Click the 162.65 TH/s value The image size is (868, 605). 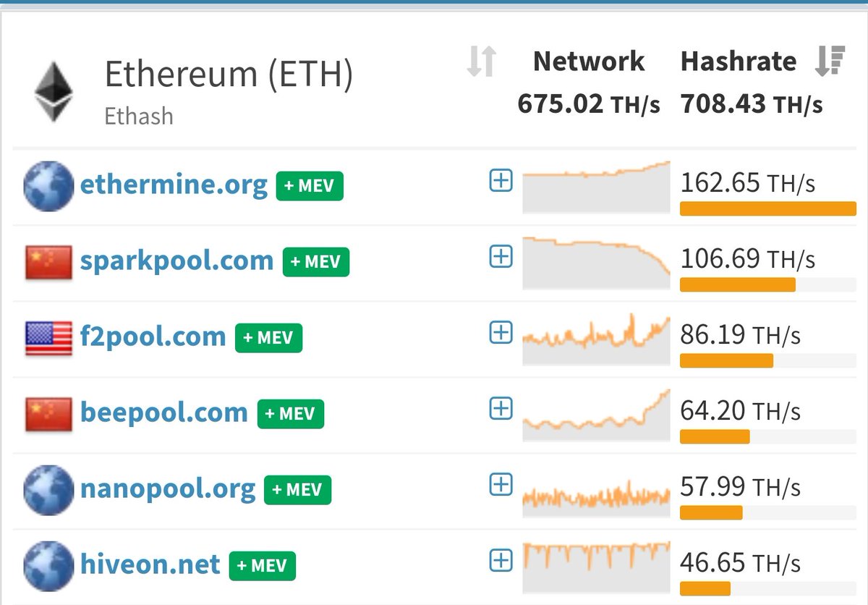point(747,182)
